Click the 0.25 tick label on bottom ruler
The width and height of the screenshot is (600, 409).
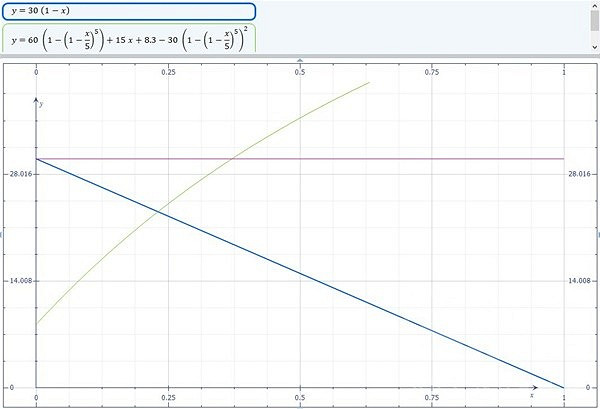pyautogui.click(x=168, y=396)
